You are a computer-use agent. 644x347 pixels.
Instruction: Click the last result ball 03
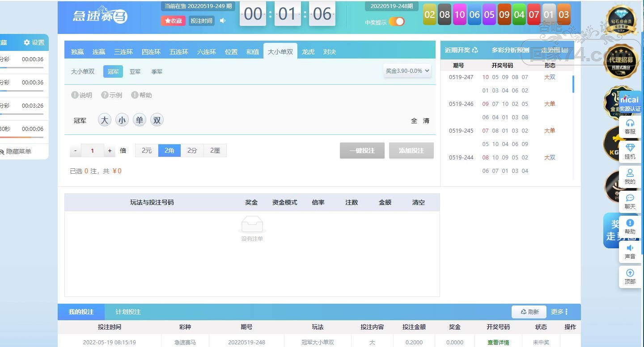click(x=564, y=14)
